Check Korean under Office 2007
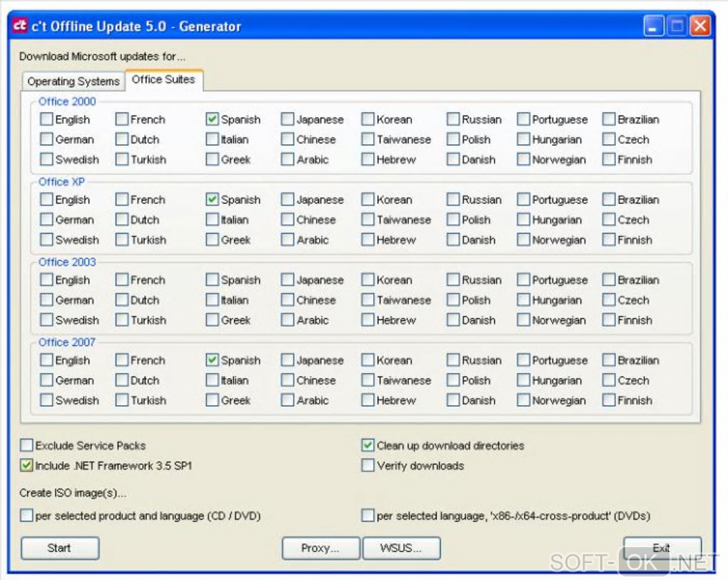This screenshot has width=728, height=580. pyautogui.click(x=368, y=360)
